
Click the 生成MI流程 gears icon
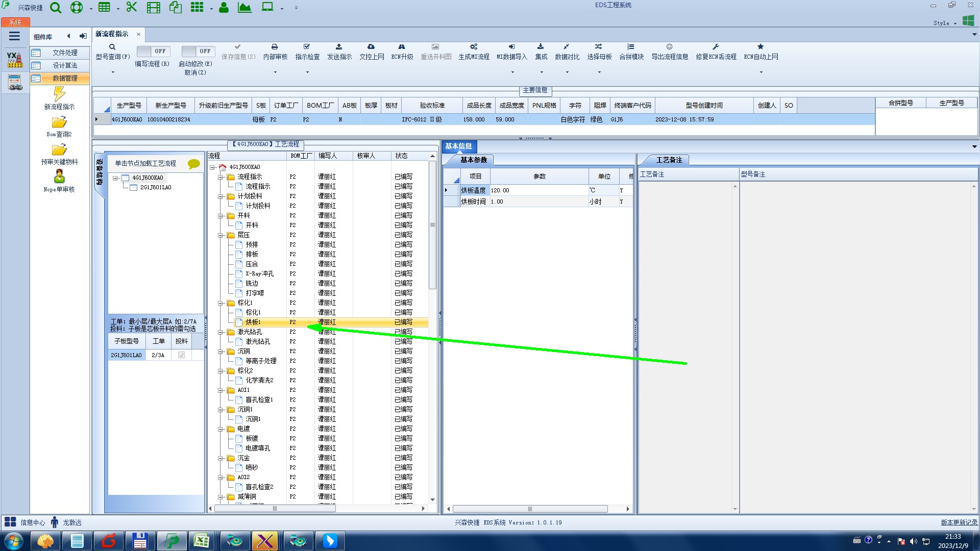(474, 47)
